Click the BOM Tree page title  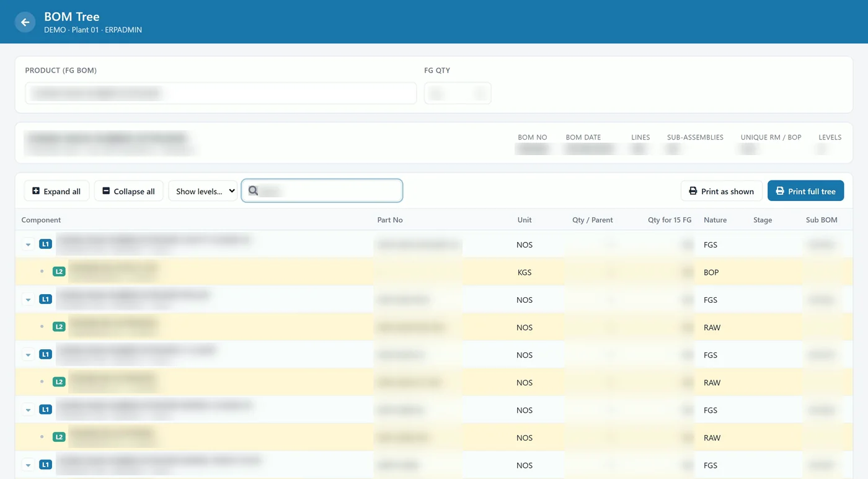(72, 17)
